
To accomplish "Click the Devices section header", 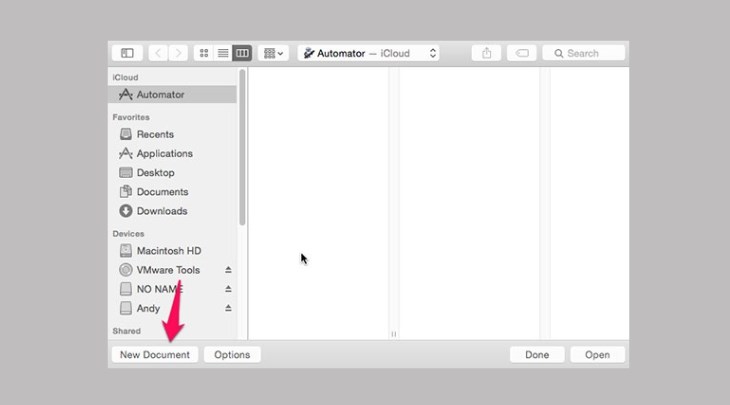I will [128, 234].
